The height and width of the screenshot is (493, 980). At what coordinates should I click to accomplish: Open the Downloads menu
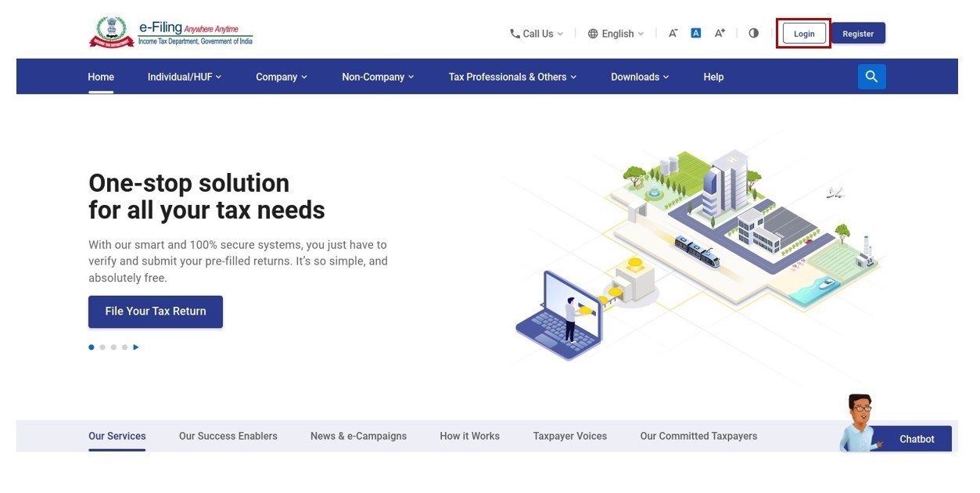[640, 77]
